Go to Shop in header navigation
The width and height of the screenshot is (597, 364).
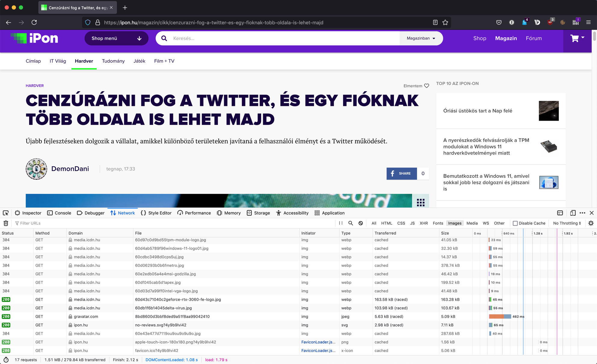click(x=480, y=38)
